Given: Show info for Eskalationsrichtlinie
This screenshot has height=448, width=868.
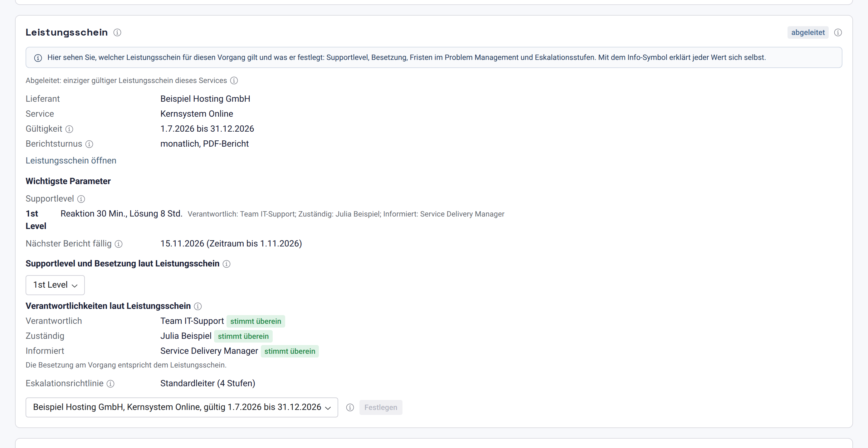Looking at the screenshot, I should tap(110, 384).
